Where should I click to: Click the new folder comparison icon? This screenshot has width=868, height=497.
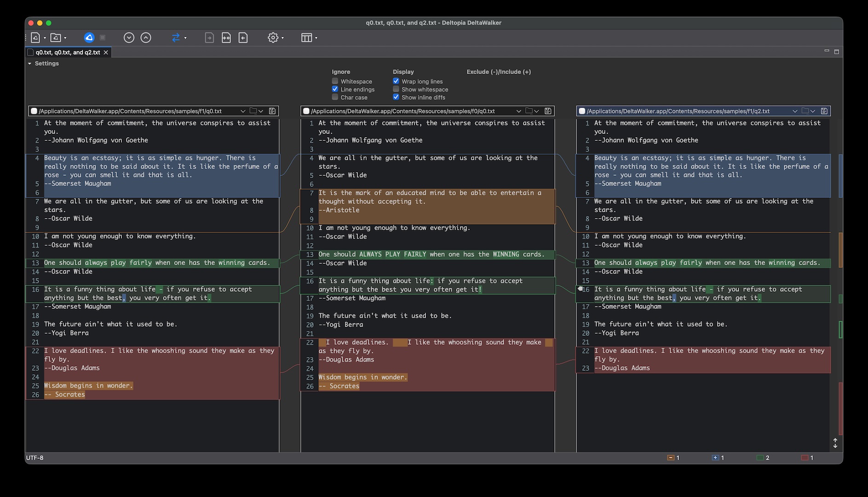point(56,38)
